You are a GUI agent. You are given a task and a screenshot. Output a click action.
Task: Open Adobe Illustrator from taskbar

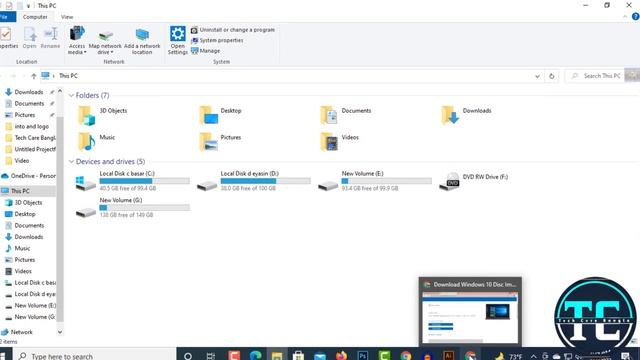coord(449,356)
